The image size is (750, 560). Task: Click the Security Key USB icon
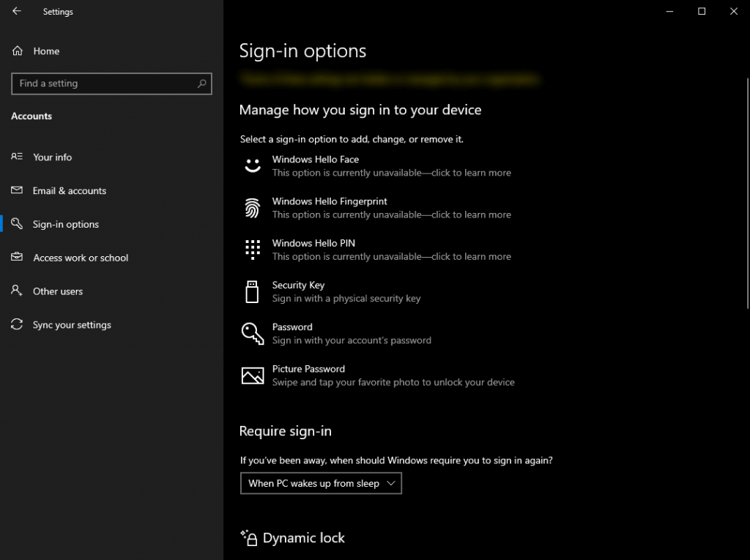click(x=252, y=292)
